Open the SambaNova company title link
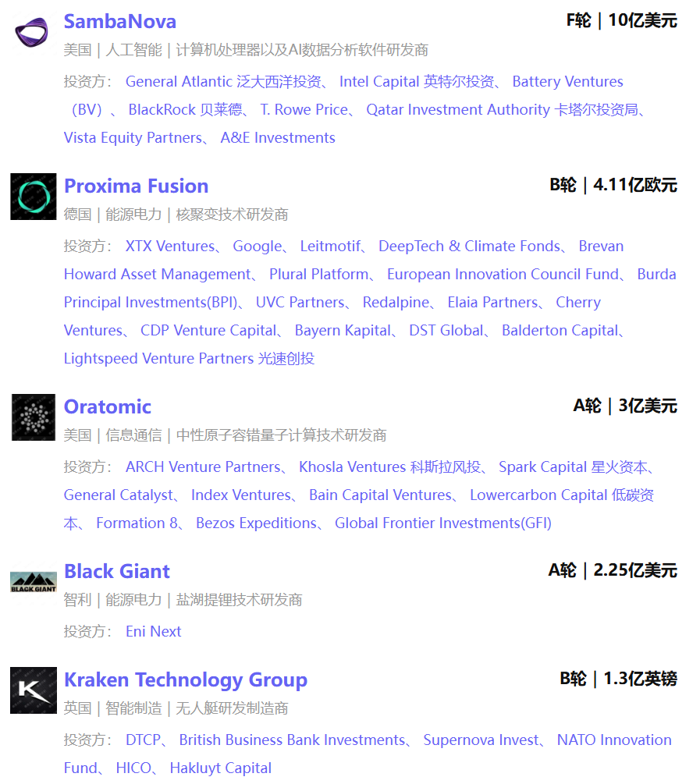 120,22
